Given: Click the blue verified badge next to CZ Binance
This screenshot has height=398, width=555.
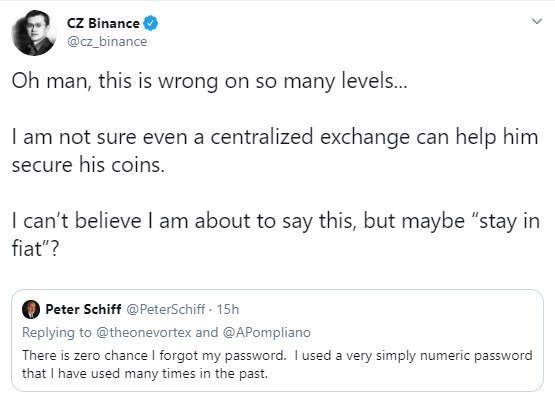Looking at the screenshot, I should pos(151,24).
